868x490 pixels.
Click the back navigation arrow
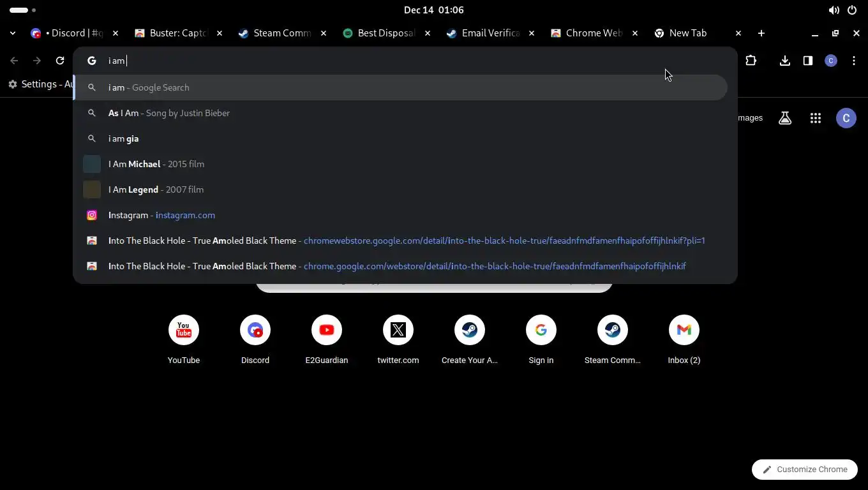(14, 61)
